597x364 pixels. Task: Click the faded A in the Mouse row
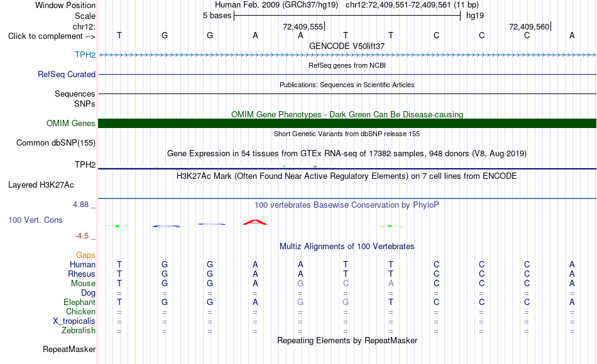(391, 284)
